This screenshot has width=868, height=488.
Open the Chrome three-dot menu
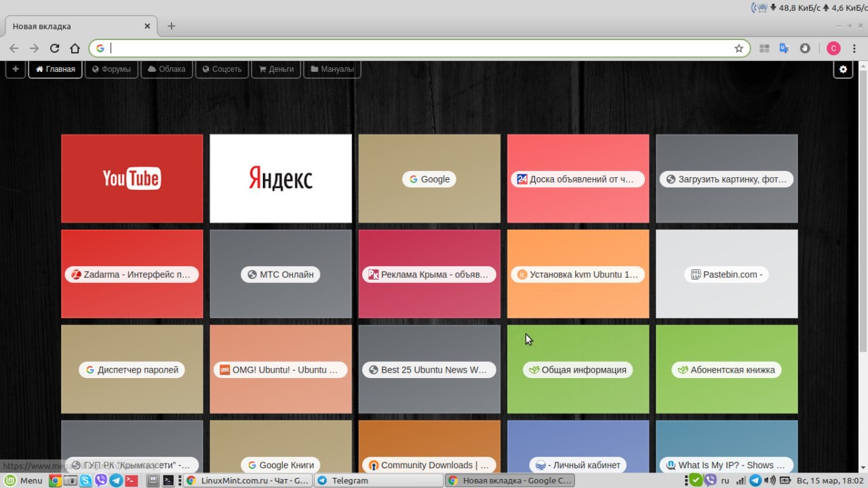[x=854, y=48]
